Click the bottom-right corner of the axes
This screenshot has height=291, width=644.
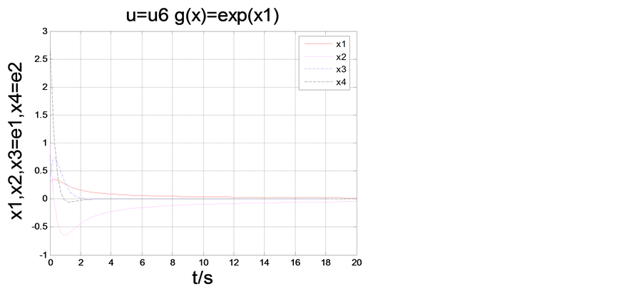click(x=357, y=255)
